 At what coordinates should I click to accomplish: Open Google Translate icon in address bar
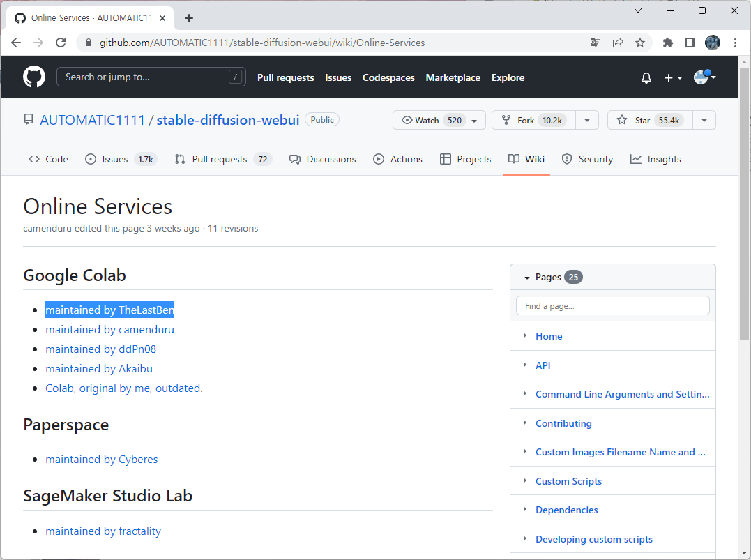(x=596, y=43)
